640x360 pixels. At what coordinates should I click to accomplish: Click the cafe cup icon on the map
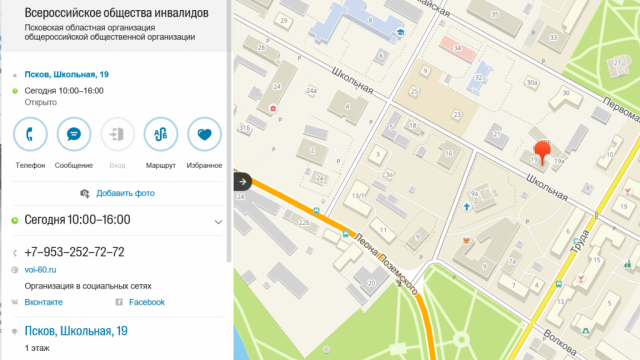pos(467,240)
